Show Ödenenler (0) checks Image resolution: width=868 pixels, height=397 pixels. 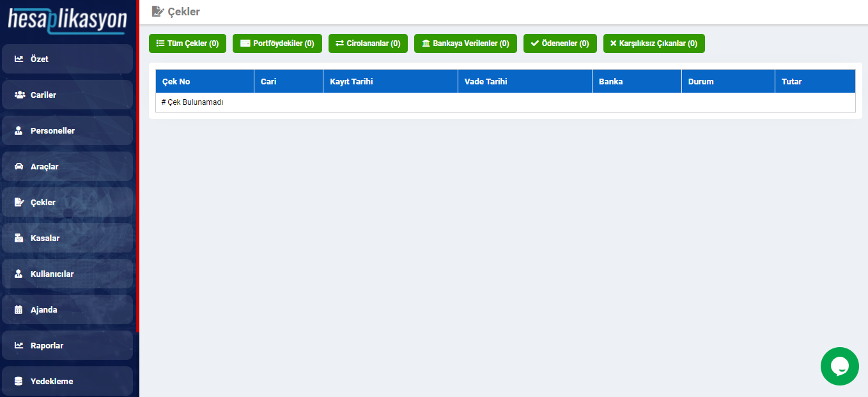(560, 43)
